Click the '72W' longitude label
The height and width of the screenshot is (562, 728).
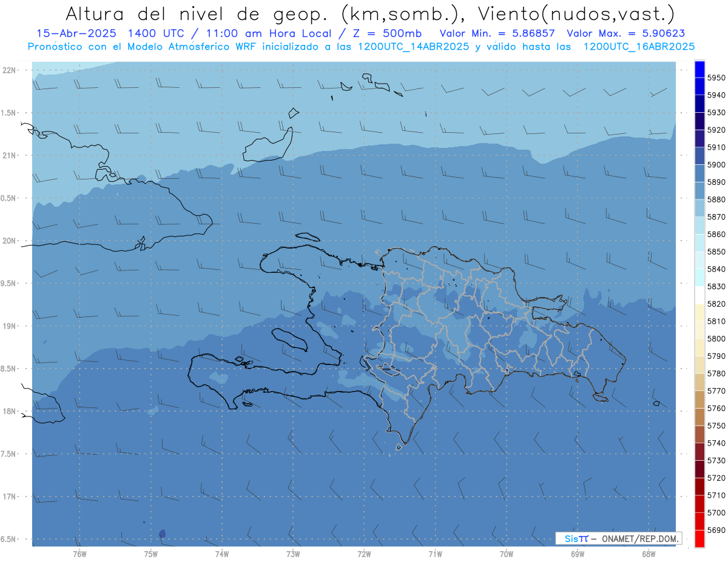(x=364, y=554)
